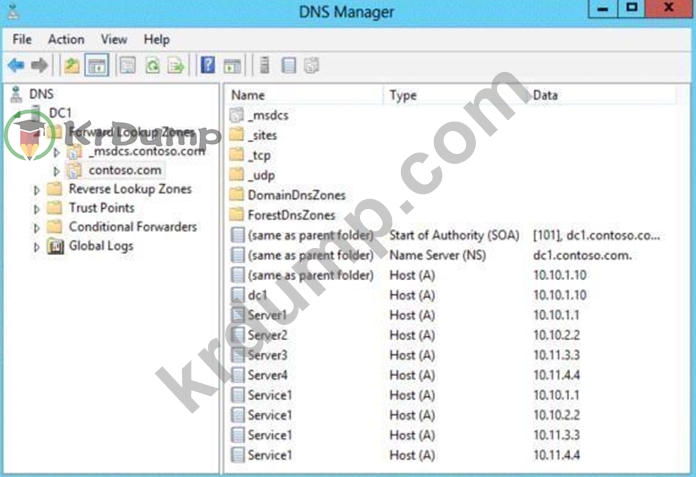Open the Help menu
This screenshot has height=477, width=696.
(157, 39)
